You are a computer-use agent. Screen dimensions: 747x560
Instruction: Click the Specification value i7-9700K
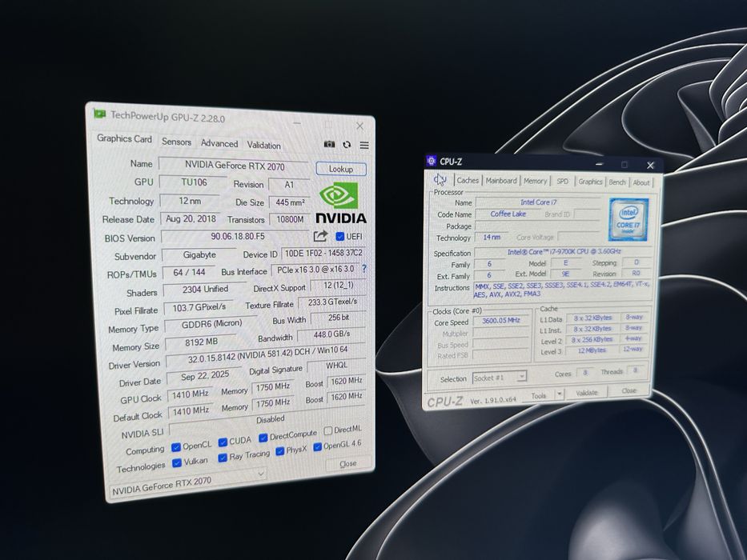[564, 251]
